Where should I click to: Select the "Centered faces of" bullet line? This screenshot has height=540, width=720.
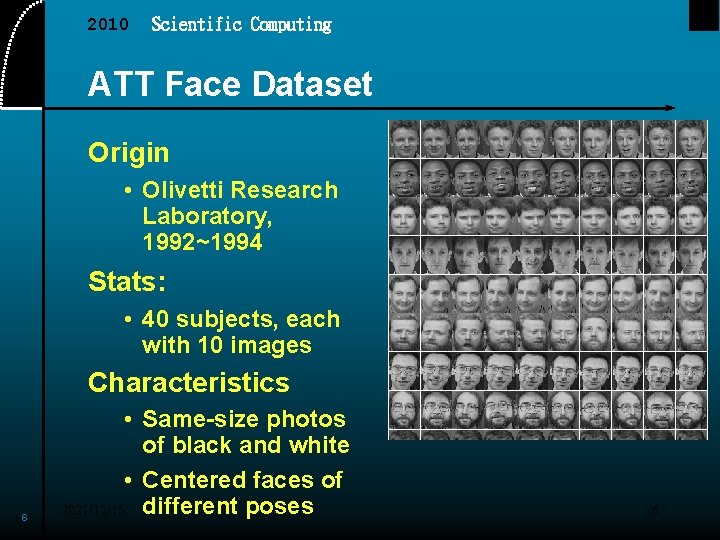click(242, 480)
